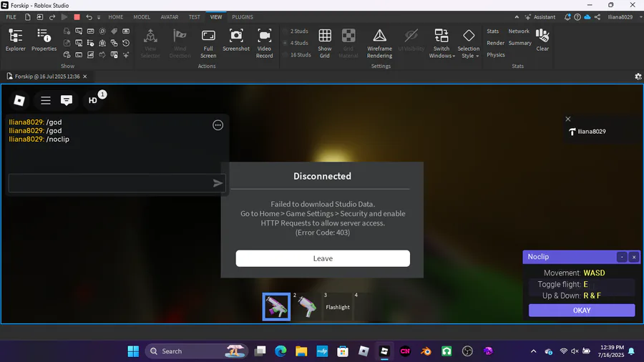Select first hotbar weapon slot
Screen dimensions: 644x362
point(276,307)
